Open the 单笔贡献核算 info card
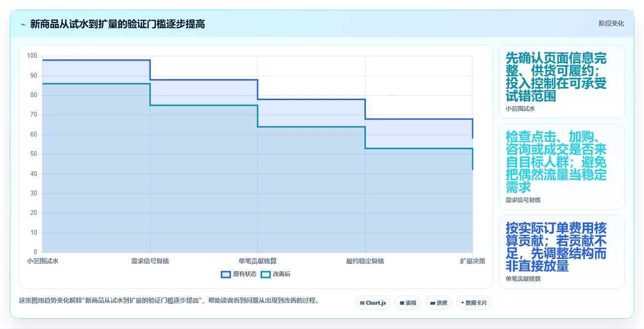Image resolution: width=644 pixels, height=329 pixels. click(x=561, y=252)
